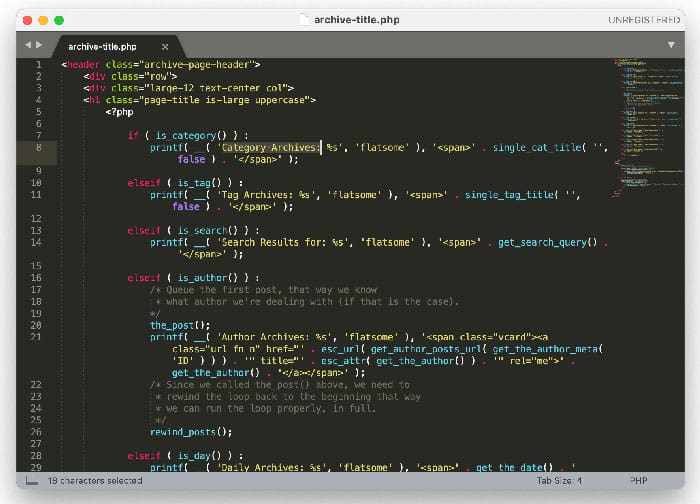Close the archive-title.php tab
The height and width of the screenshot is (504, 700).
click(165, 46)
